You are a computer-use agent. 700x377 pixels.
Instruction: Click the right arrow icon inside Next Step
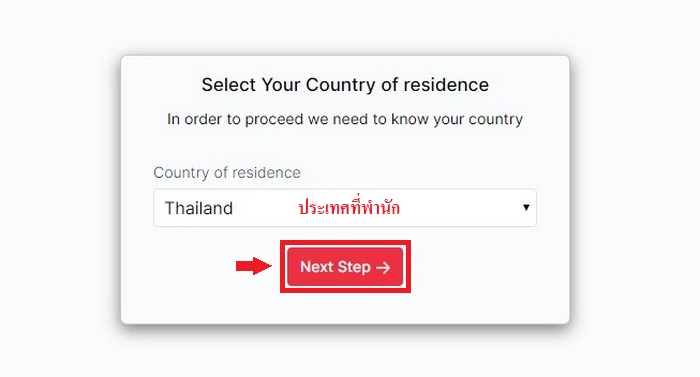[x=383, y=268]
